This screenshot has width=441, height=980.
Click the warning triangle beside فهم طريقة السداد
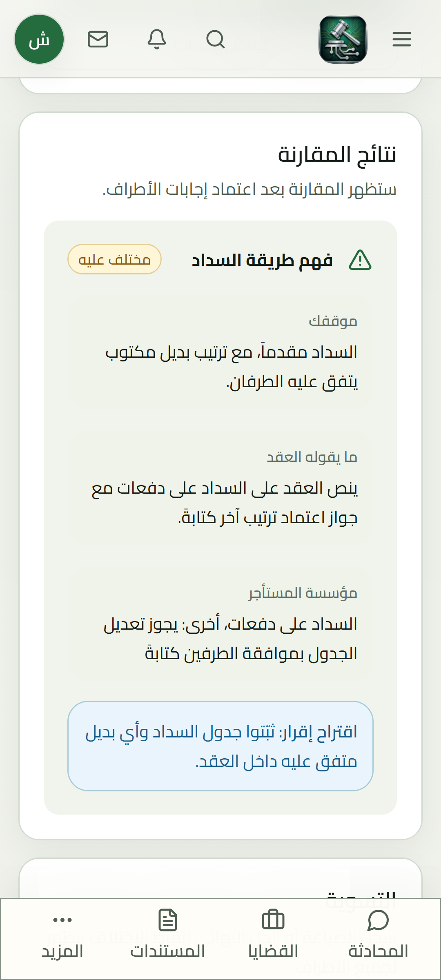point(360,260)
